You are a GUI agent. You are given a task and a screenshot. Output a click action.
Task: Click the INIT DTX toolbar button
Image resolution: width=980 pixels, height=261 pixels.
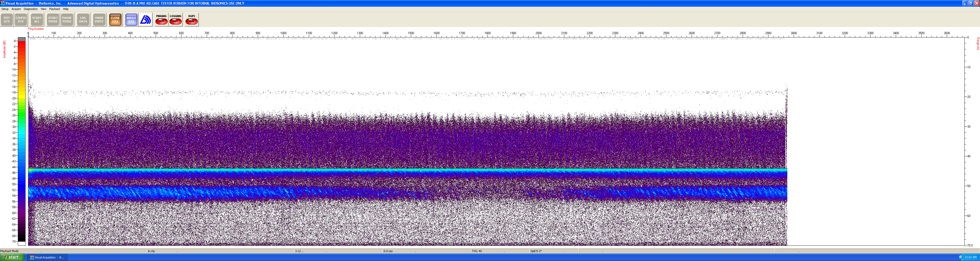(x=7, y=20)
